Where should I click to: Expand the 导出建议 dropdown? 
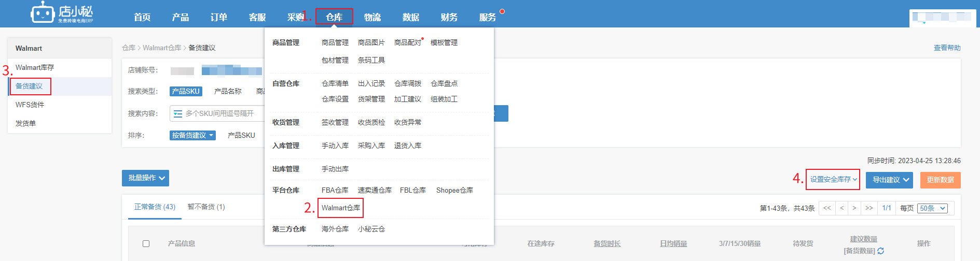click(889, 180)
